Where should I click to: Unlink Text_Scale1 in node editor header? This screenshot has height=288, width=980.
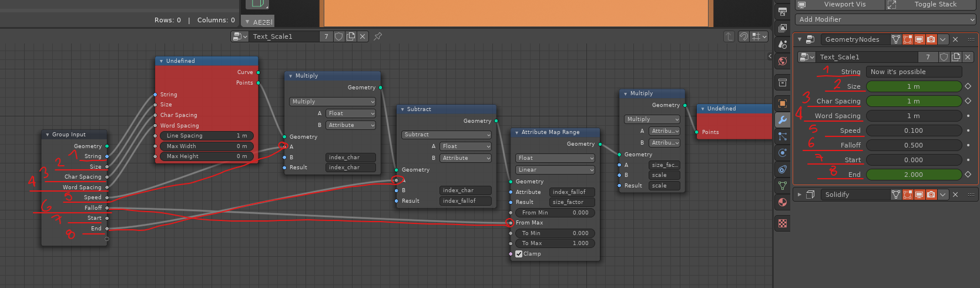pos(363,36)
